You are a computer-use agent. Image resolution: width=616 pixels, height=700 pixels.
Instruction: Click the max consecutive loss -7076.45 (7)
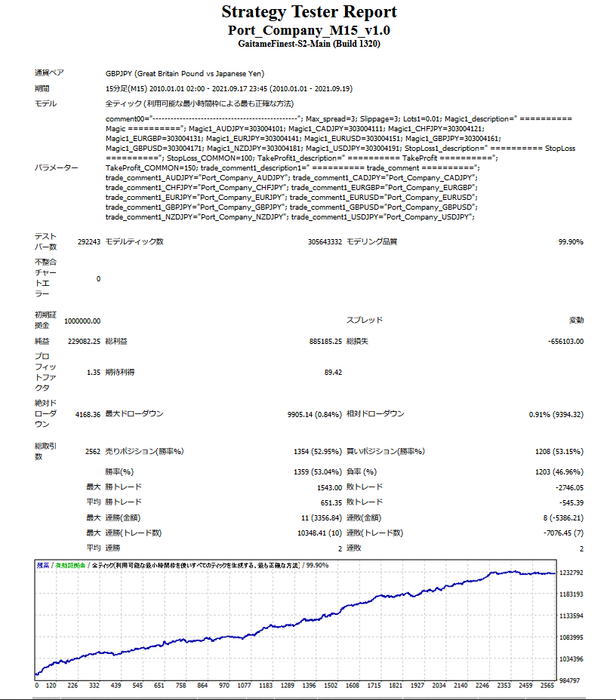563,533
